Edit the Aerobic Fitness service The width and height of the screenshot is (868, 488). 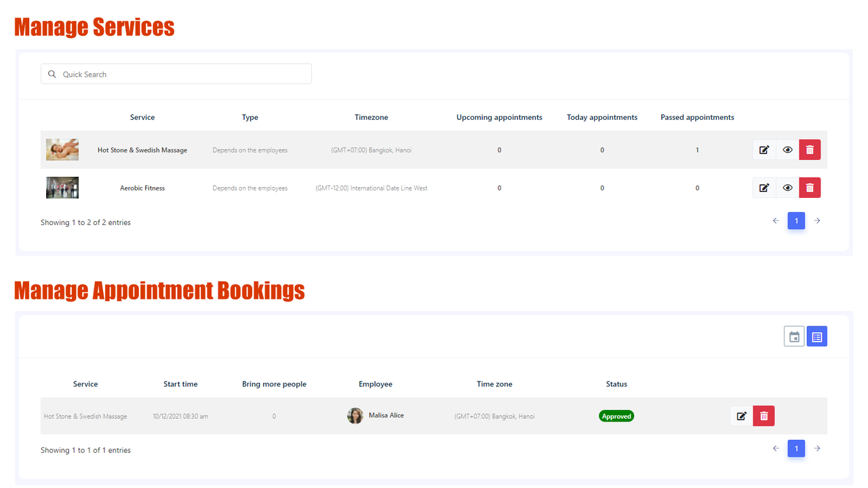[764, 187]
